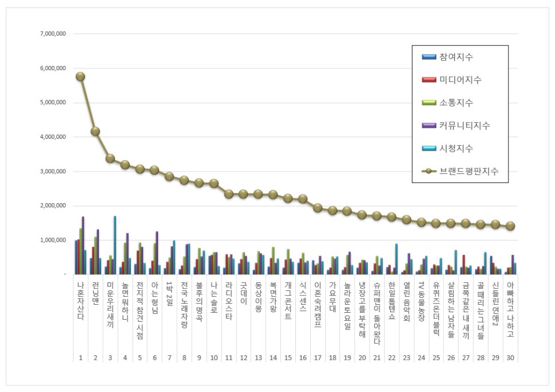The height and width of the screenshot is (392, 555).
Task: Select the line marker above 미운우리새끼
Action: (x=110, y=158)
